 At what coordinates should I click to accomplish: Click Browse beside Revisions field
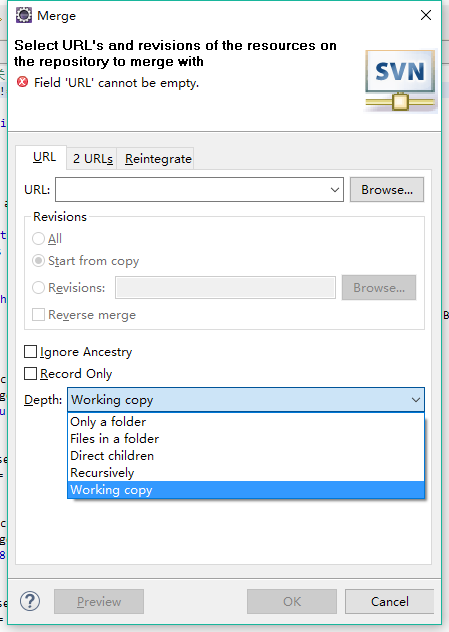pyautogui.click(x=379, y=287)
